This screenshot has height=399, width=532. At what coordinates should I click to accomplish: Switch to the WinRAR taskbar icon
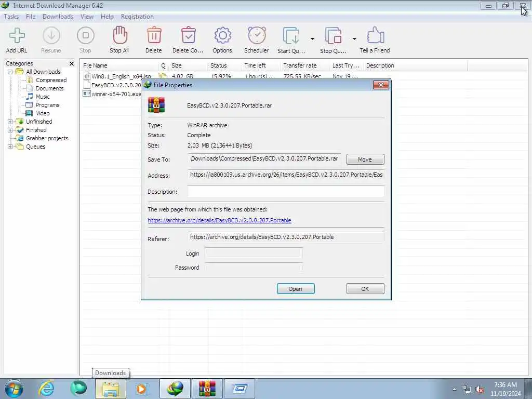click(207, 389)
